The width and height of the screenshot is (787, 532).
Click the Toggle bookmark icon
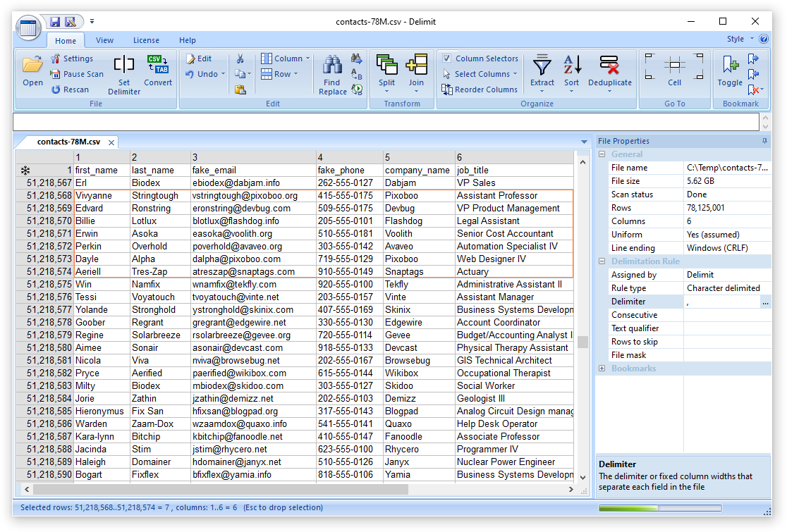pos(730,66)
